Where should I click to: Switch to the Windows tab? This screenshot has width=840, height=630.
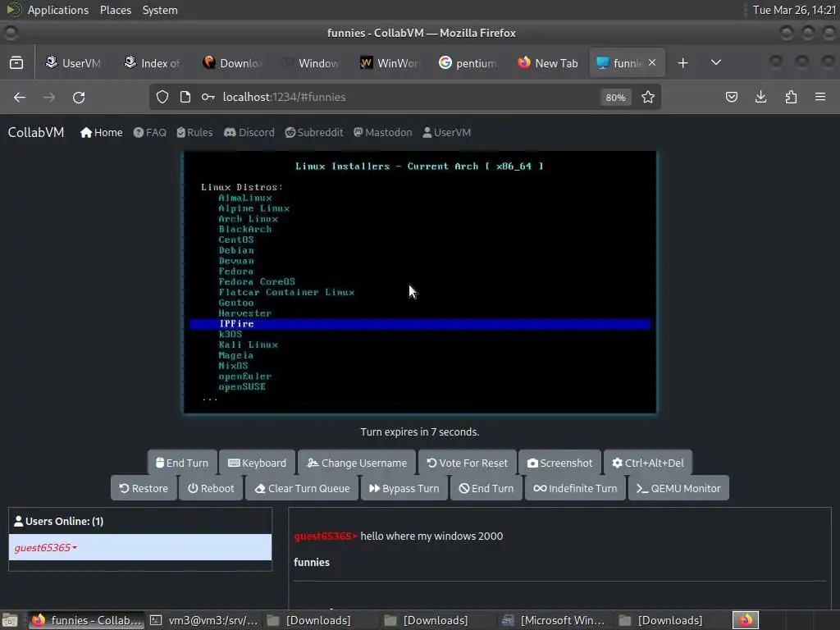point(311,62)
